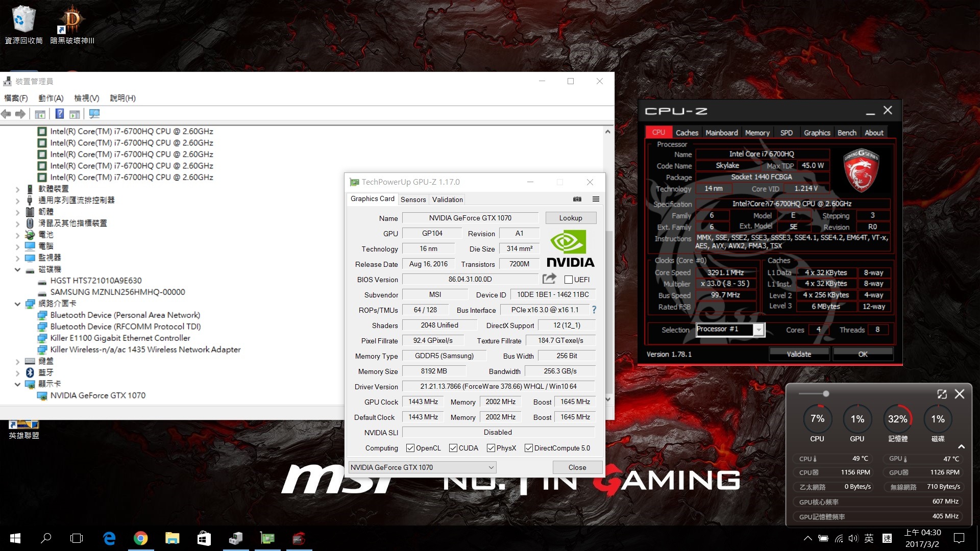Open the League of Legends desktop shortcut

tap(23, 430)
